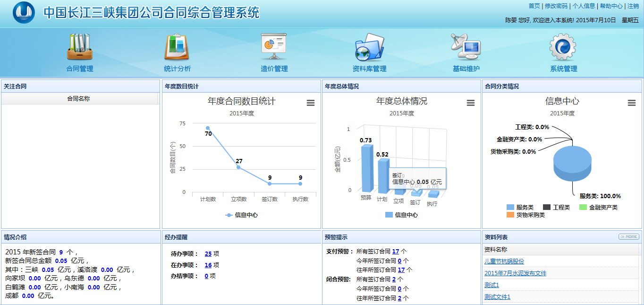Select the 资料库管理 menu label
This screenshot has height=305, width=644.
(370, 69)
